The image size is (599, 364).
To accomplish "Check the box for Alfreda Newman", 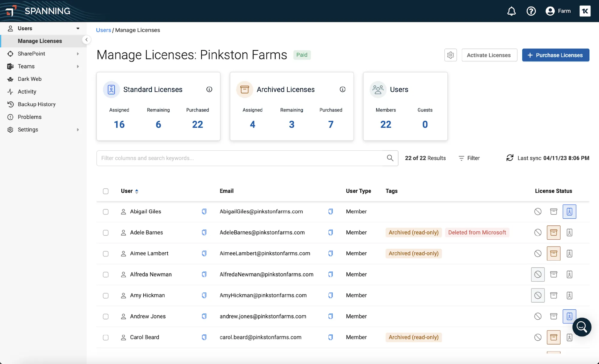I will pos(106,274).
